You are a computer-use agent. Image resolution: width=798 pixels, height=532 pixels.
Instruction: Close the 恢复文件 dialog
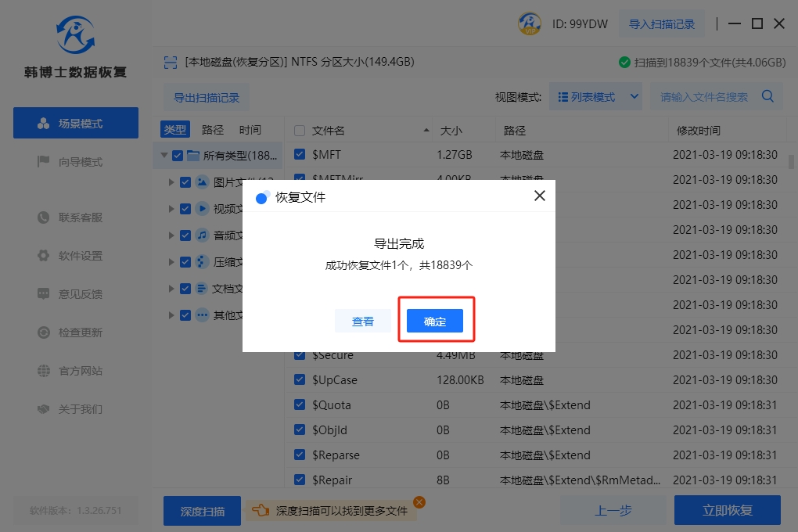[x=539, y=196]
